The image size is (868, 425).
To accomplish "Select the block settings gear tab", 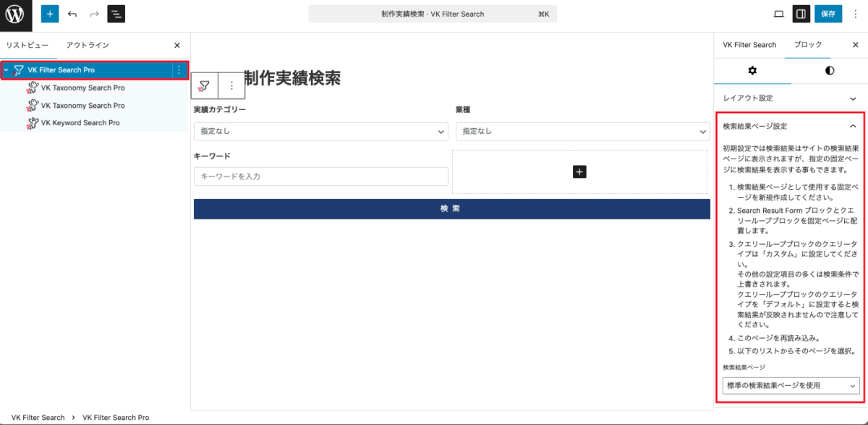I will pos(752,70).
